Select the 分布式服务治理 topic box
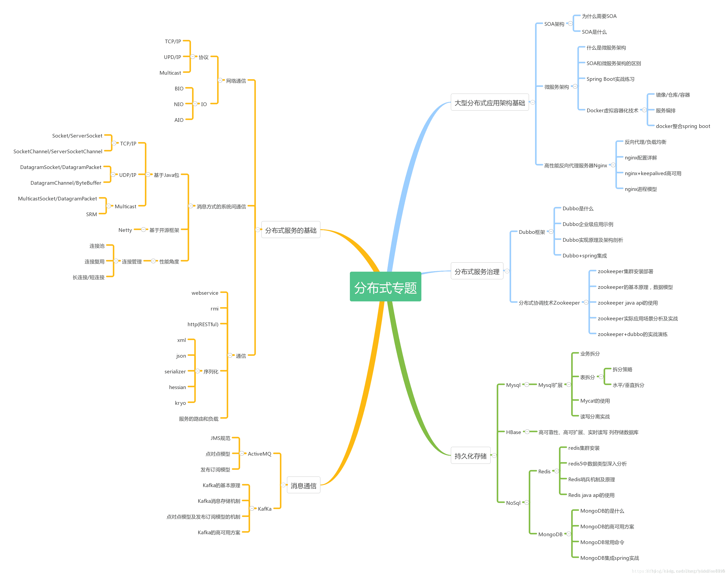This screenshot has width=728, height=576. click(x=477, y=271)
